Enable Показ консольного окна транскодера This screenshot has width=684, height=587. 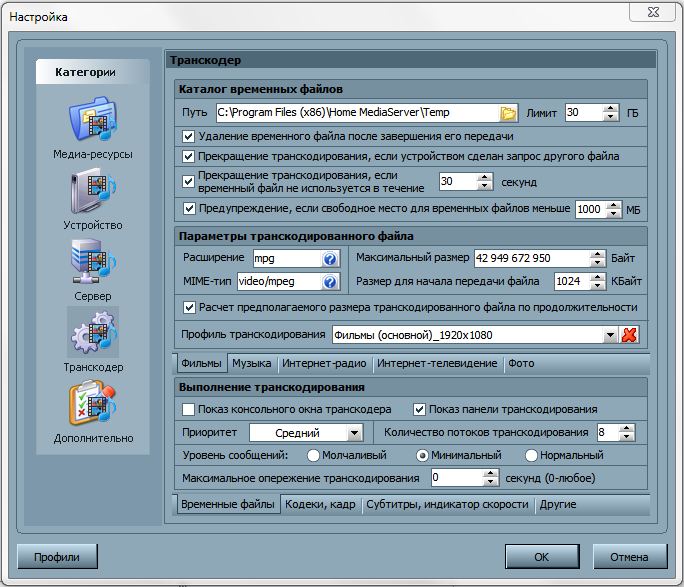[189, 409]
